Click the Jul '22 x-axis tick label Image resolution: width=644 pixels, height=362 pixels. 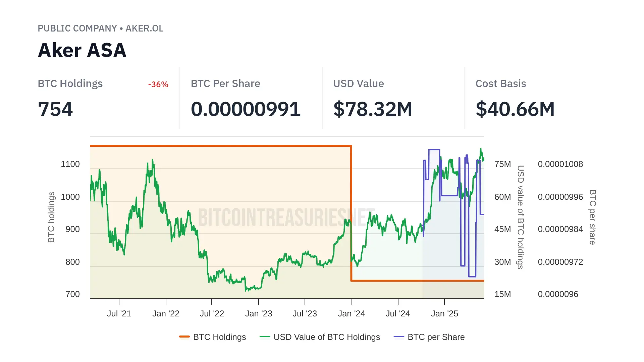(212, 314)
